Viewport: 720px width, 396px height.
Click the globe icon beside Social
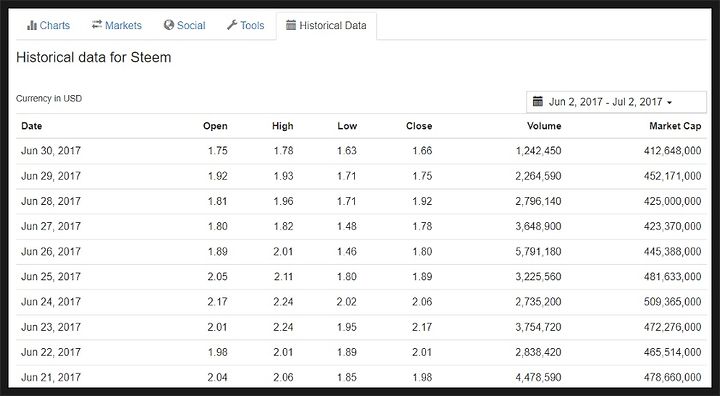(x=169, y=25)
